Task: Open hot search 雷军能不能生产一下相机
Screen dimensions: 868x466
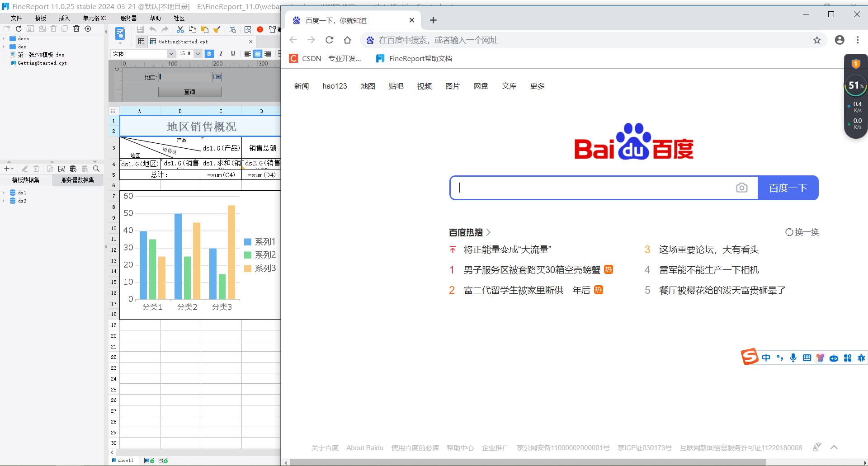Action: [x=709, y=270]
